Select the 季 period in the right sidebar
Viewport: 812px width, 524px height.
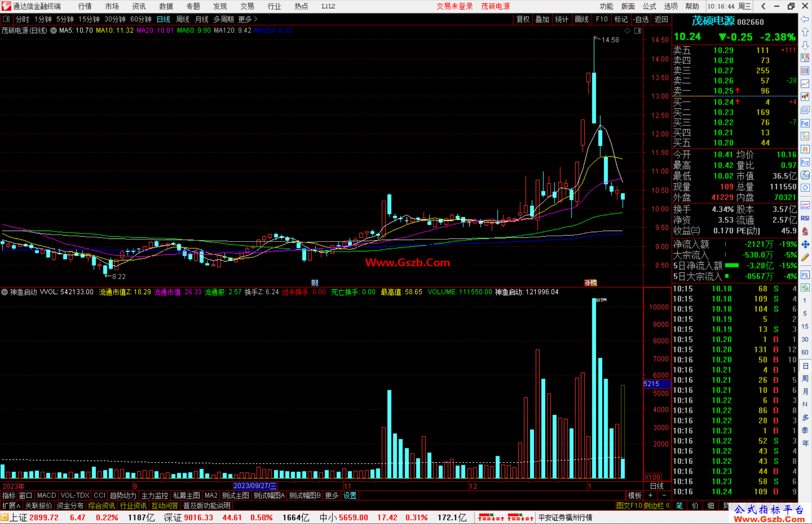pos(805,430)
